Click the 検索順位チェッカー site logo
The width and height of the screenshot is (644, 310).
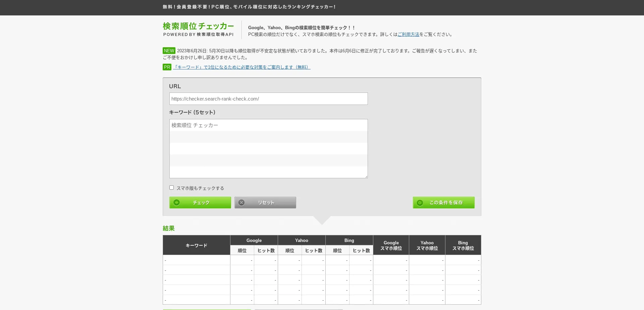coord(198,26)
